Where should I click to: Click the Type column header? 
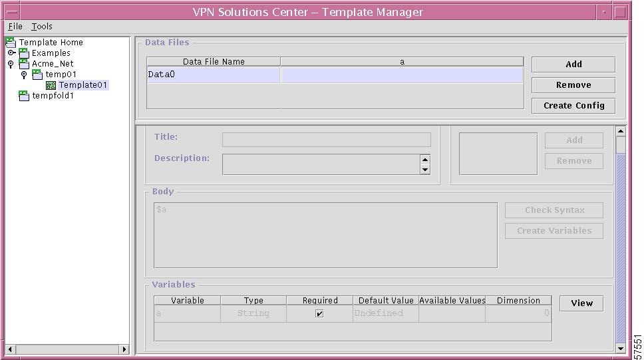click(253, 300)
